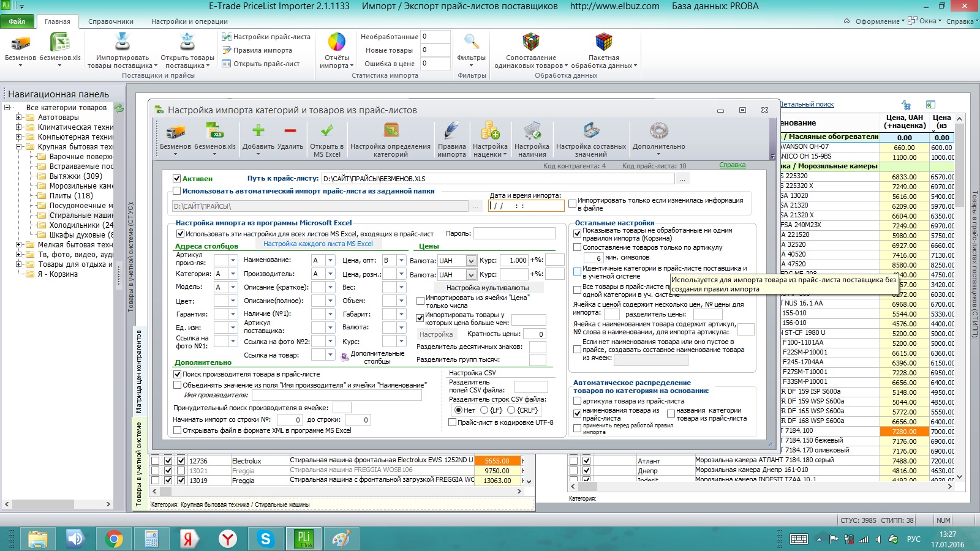The width and height of the screenshot is (980, 551).
Task: Click Дополнительные столбцы button
Action: [372, 358]
